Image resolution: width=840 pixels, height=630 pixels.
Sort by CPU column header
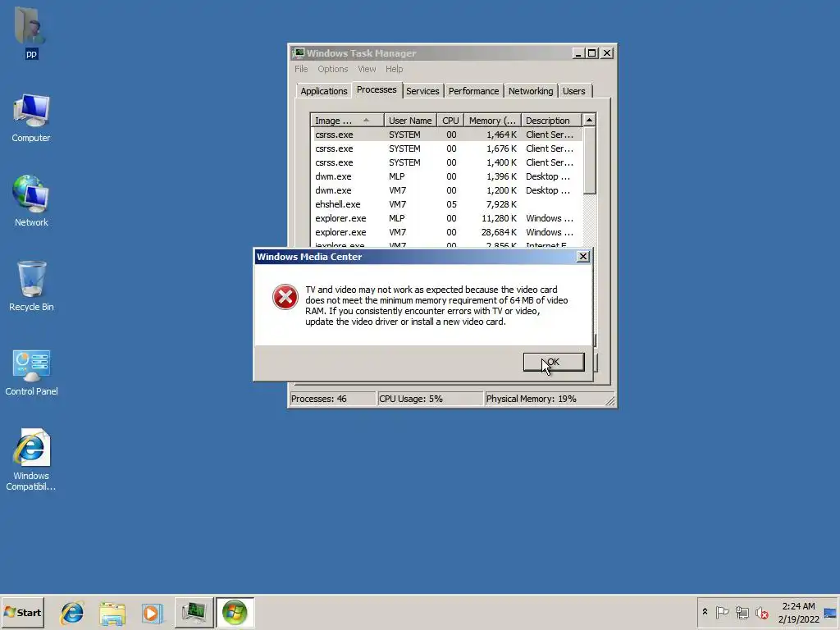(x=450, y=121)
